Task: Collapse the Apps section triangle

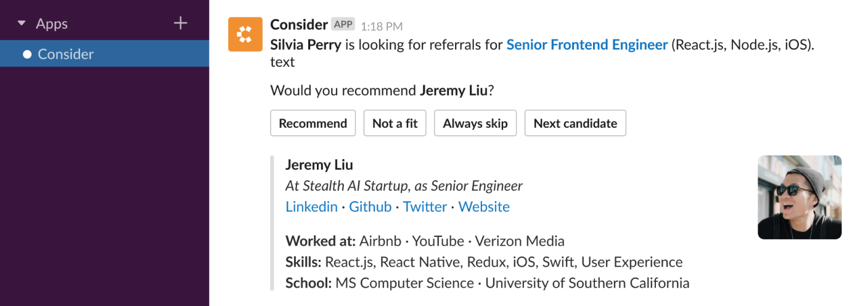Action: 22,23
